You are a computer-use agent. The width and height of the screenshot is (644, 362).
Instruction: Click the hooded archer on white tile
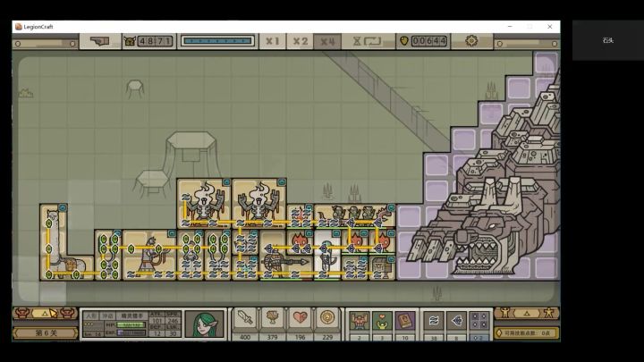[327, 255]
